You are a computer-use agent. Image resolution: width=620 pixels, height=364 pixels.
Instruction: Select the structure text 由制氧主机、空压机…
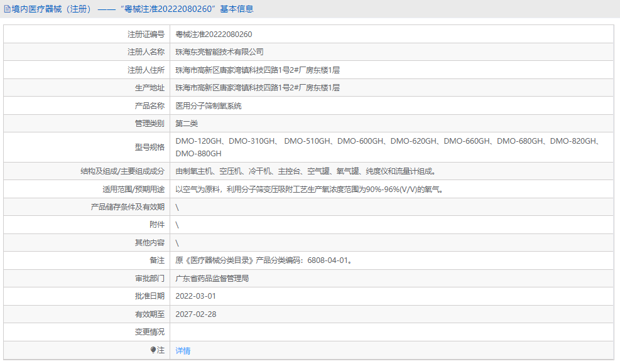pyautogui.click(x=306, y=171)
